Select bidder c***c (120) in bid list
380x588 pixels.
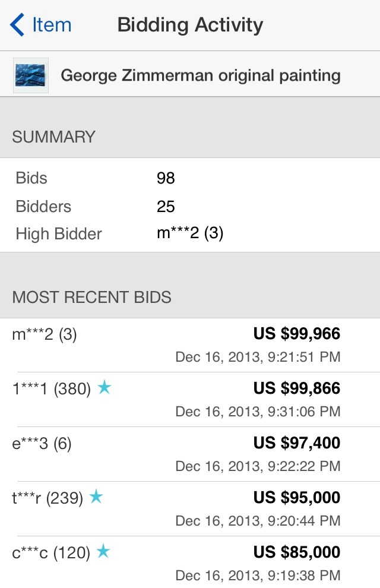click(x=51, y=553)
